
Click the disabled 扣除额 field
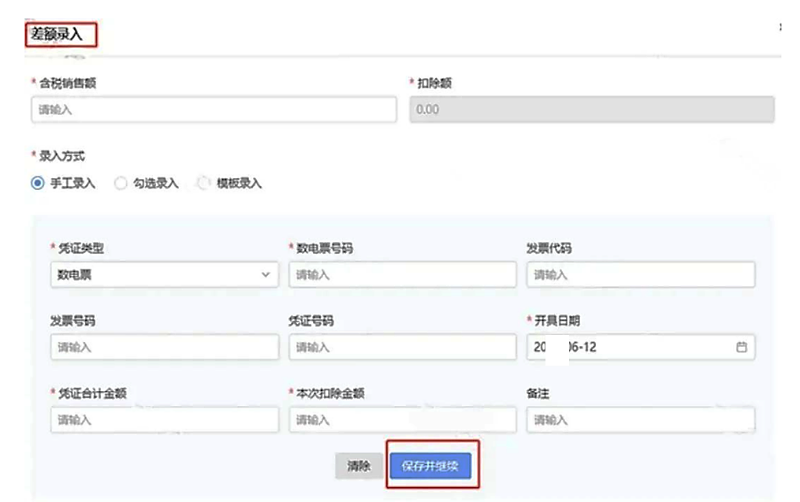click(x=592, y=109)
